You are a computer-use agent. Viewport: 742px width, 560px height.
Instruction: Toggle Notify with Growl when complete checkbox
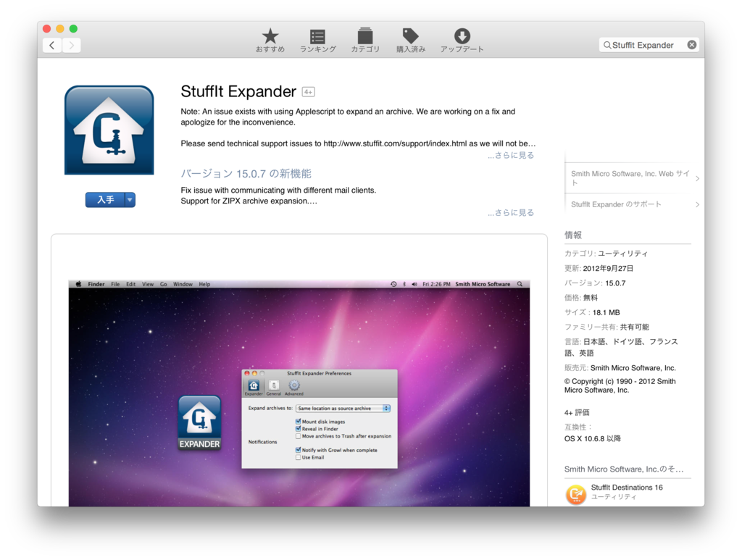298,450
